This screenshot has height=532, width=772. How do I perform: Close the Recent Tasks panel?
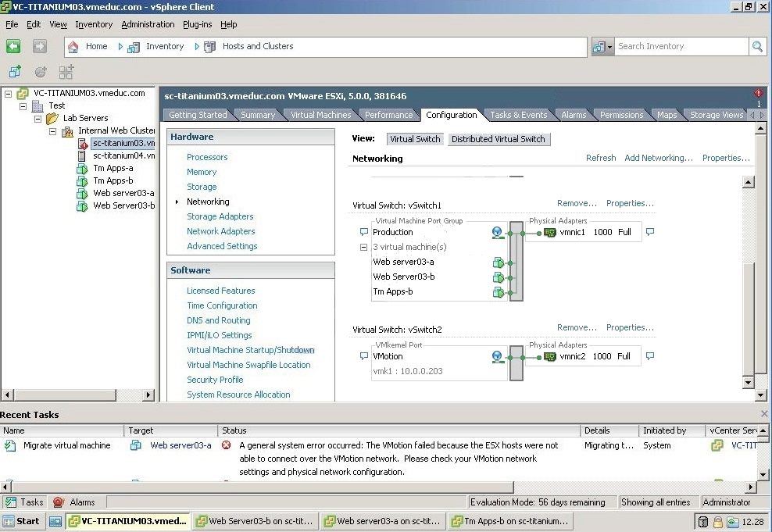[x=764, y=414]
